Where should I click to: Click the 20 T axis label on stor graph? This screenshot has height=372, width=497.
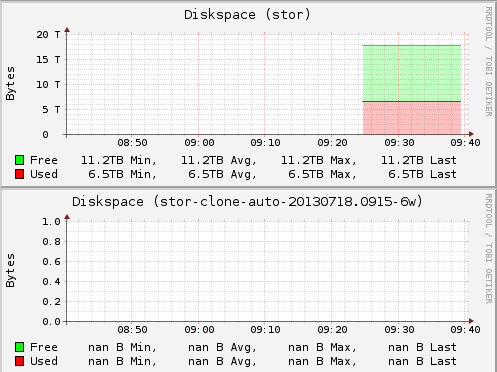coord(48,35)
